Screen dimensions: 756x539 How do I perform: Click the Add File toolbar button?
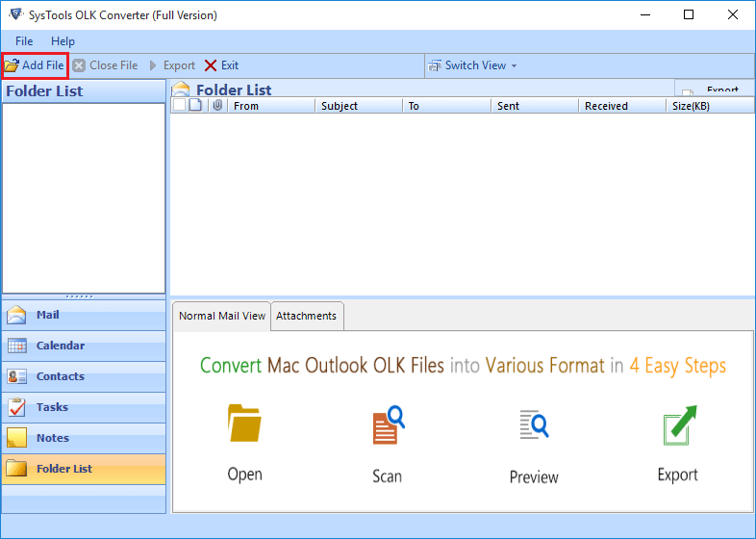click(x=35, y=65)
